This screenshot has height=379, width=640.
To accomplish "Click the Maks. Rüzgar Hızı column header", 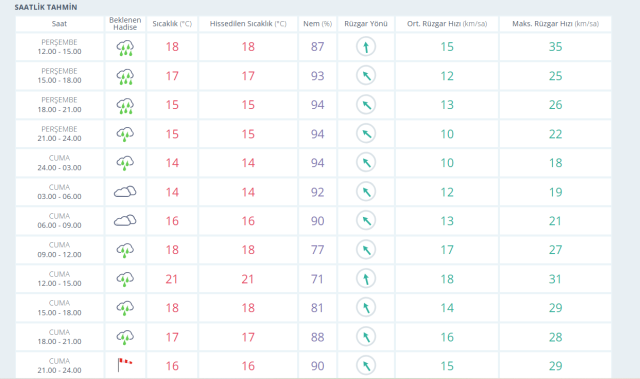I will pos(556,24).
